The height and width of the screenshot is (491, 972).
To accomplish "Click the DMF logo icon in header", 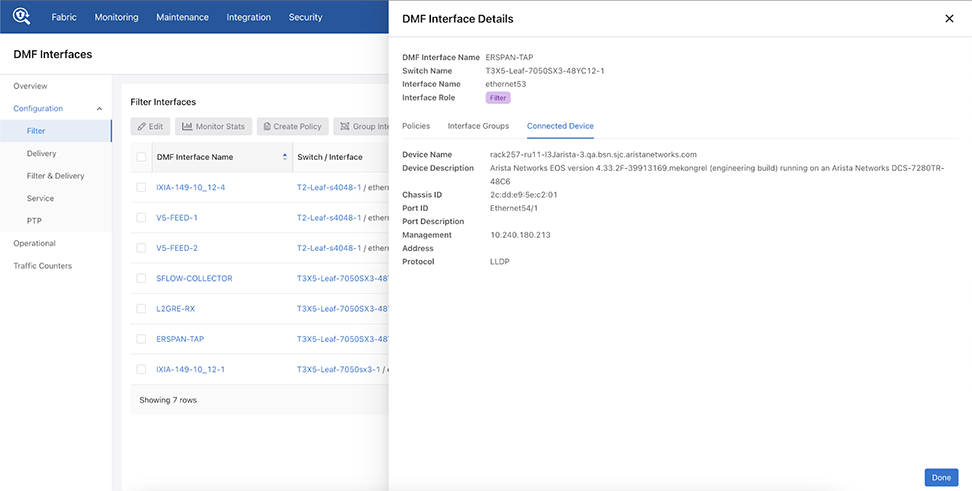I will click(22, 17).
